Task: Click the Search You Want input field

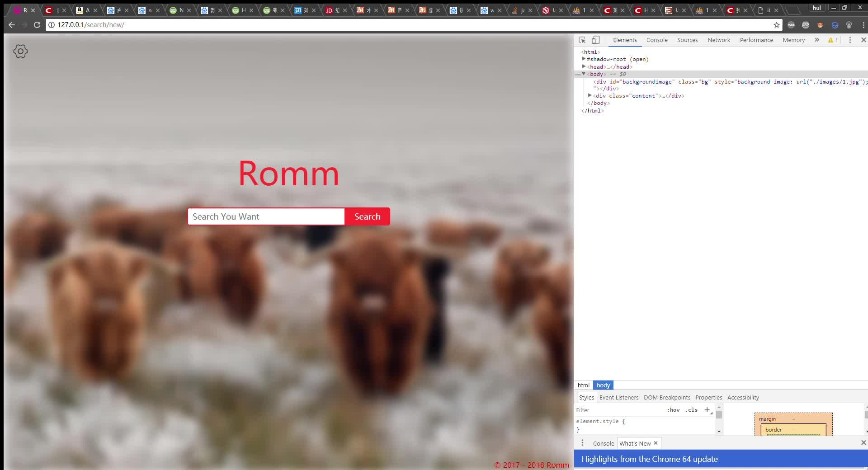Action: [x=266, y=216]
